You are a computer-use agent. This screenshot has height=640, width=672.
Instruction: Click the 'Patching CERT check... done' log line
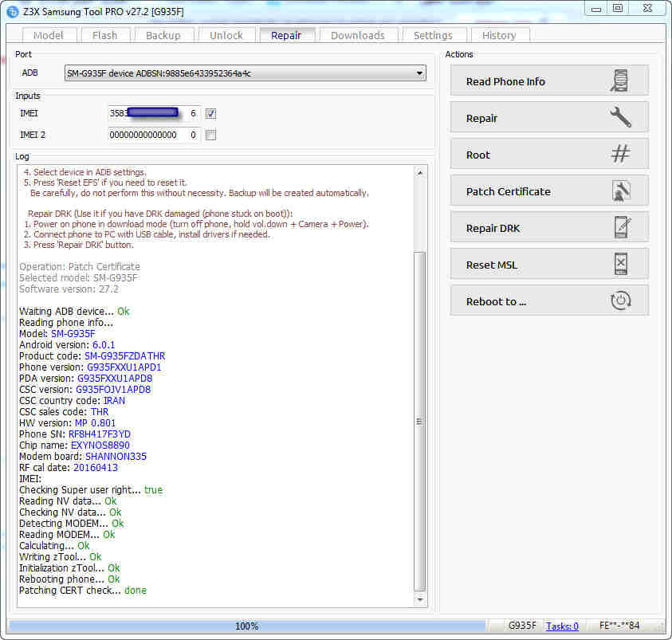pos(83,591)
